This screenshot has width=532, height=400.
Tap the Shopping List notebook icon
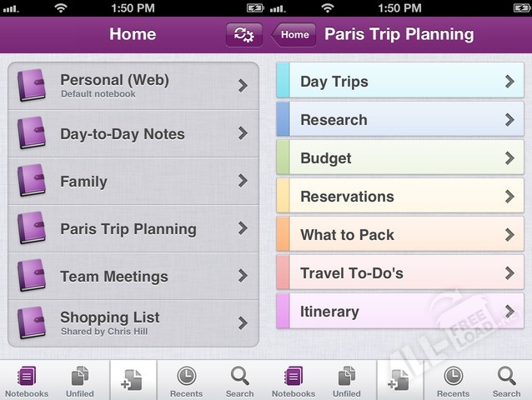(x=32, y=322)
